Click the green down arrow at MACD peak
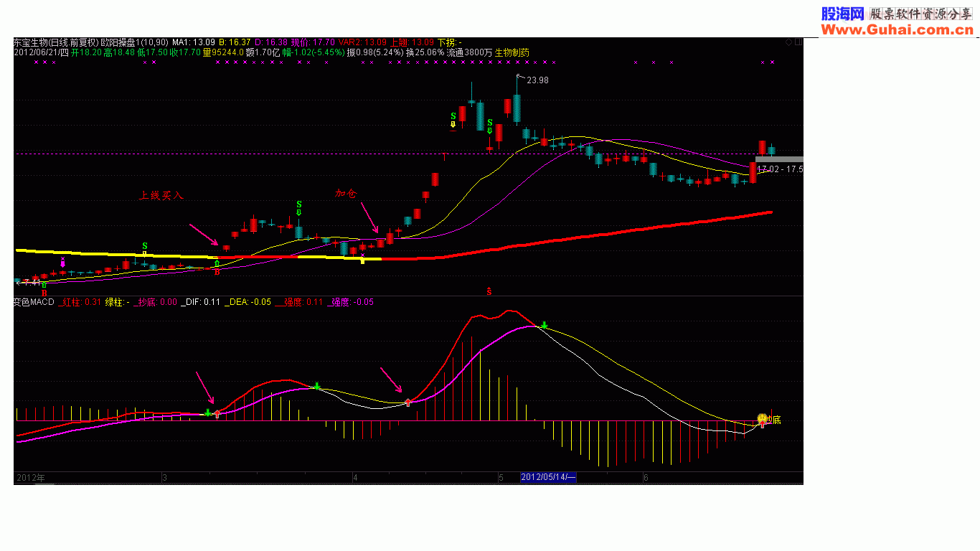Screen dimensions: 980x551 click(x=545, y=326)
